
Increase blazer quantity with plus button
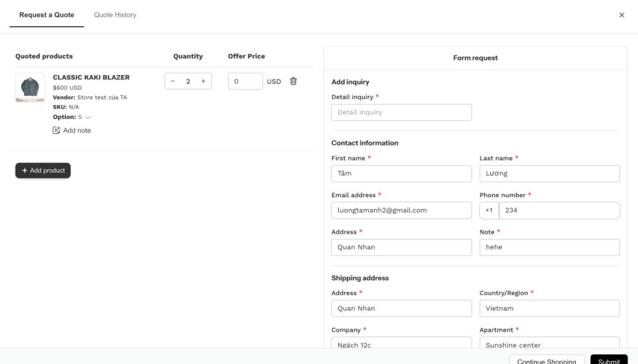[203, 82]
